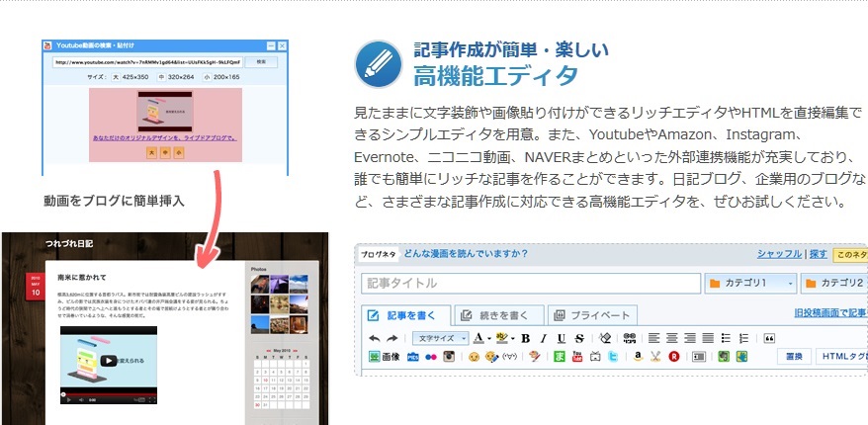Viewport: 868px width, 425px height.
Task: Open font color picker
Action: 479,338
